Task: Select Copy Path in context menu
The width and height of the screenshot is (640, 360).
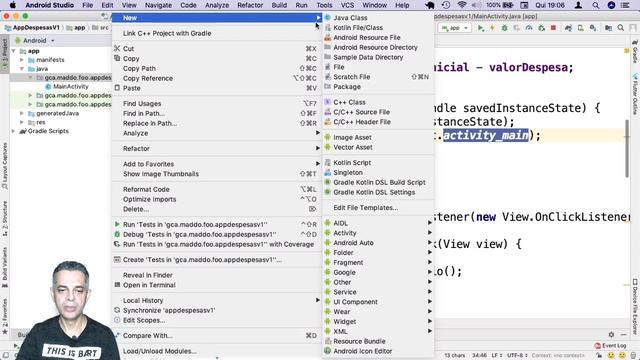Action: click(x=139, y=68)
